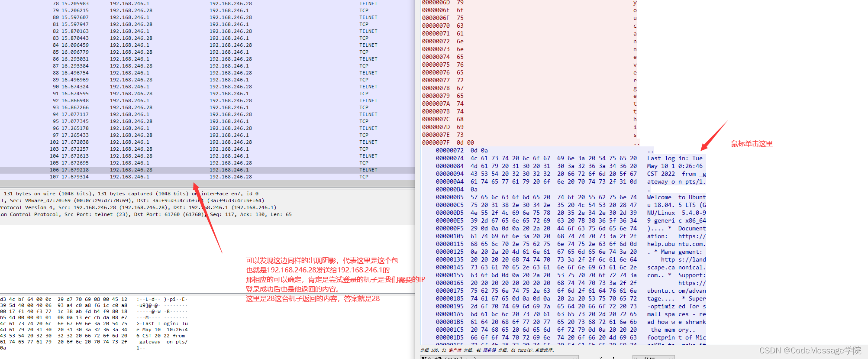The image size is (868, 359).
Task: Click stream row 00000078 with byte 67
Action: pos(530,88)
